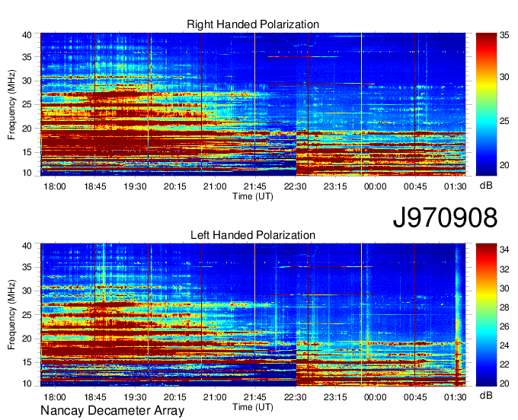Viewport: 518px width, 420px height.
Task: Click the 21:45 tick under Left Handed plot
Action: pyautogui.click(x=255, y=397)
